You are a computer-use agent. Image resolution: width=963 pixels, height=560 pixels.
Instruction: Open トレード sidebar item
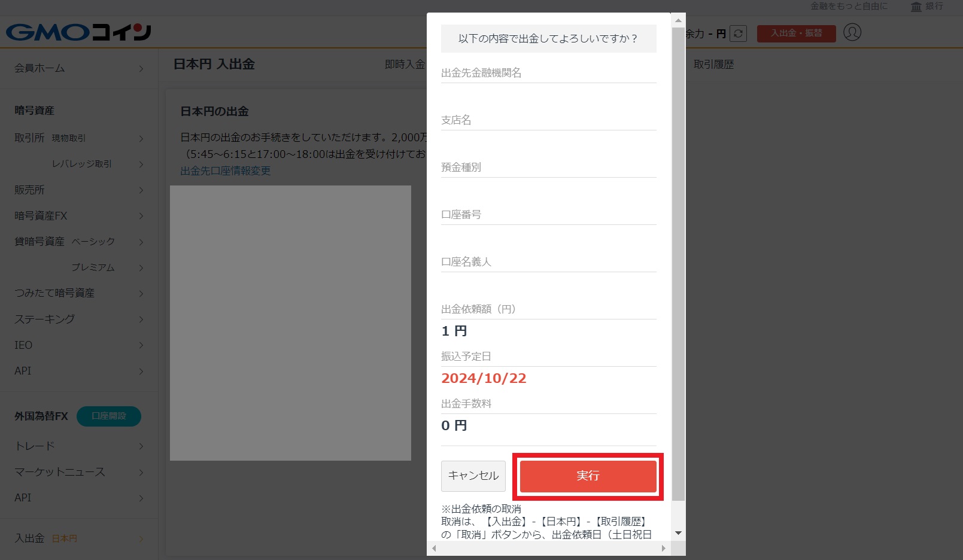point(79,446)
